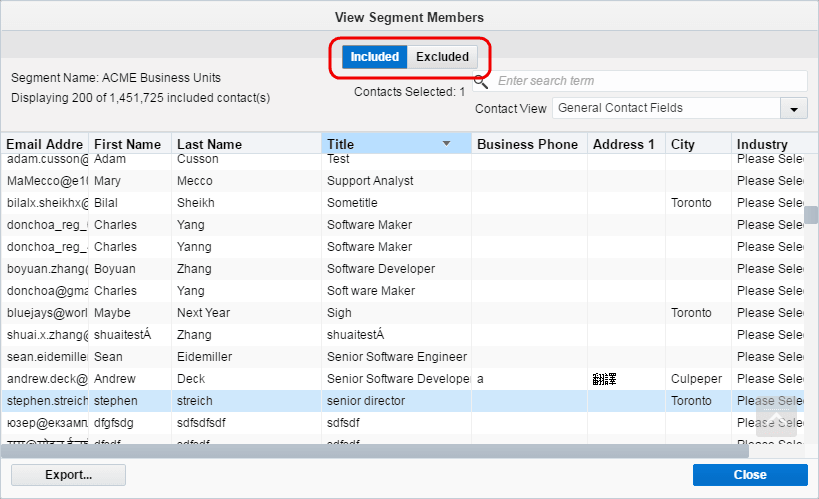819x499 pixels.
Task: Click 'Toronto' city in Bilal Sheikh row
Action: (x=698, y=203)
